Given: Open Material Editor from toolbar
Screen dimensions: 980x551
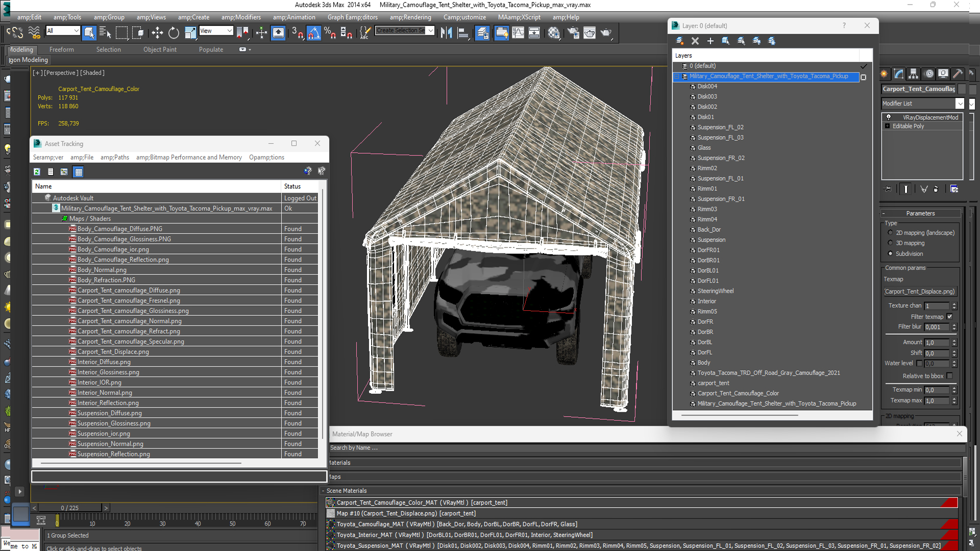Looking at the screenshot, I should 554,33.
